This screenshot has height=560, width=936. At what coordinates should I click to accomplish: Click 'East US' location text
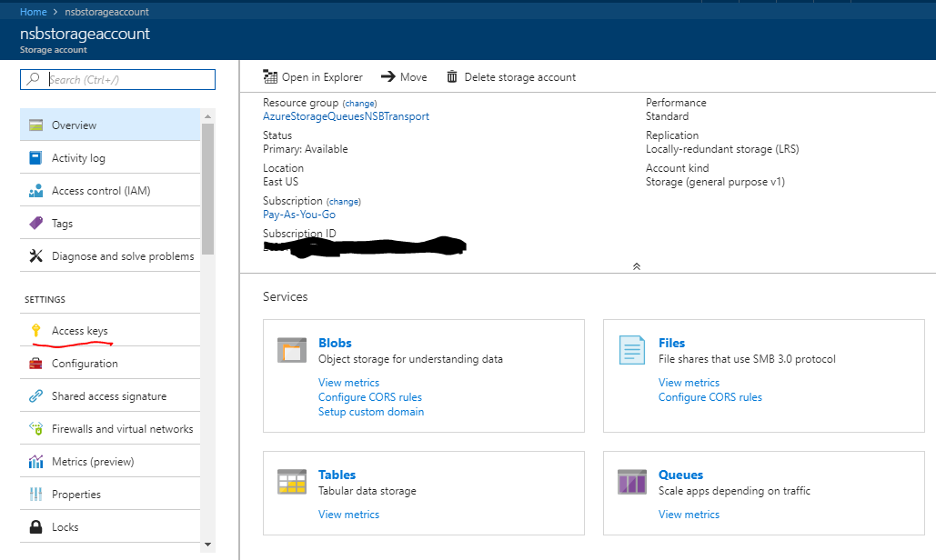coord(280,182)
